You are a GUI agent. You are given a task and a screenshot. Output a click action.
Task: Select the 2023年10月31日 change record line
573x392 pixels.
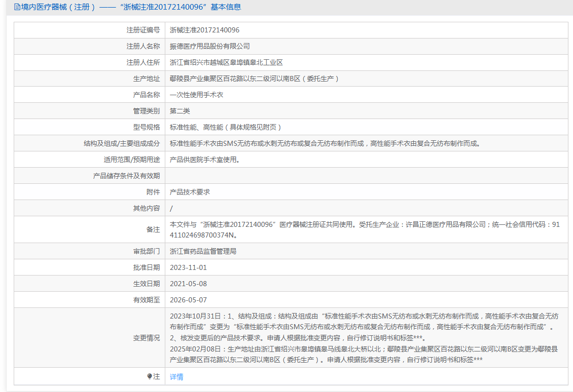[364, 322]
